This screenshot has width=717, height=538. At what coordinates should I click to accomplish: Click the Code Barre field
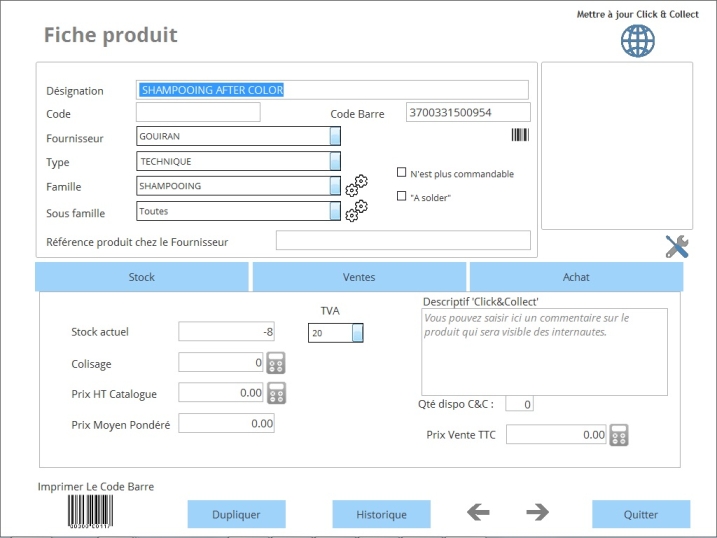point(468,112)
